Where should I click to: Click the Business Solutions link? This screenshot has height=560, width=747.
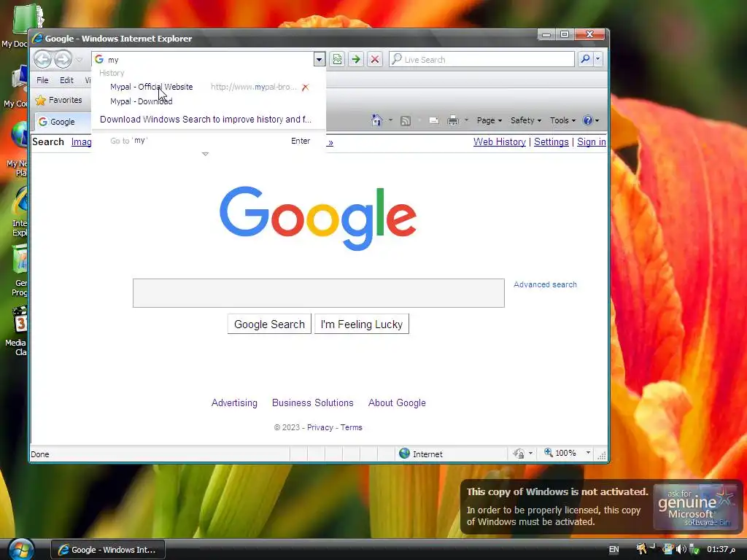[x=312, y=402]
